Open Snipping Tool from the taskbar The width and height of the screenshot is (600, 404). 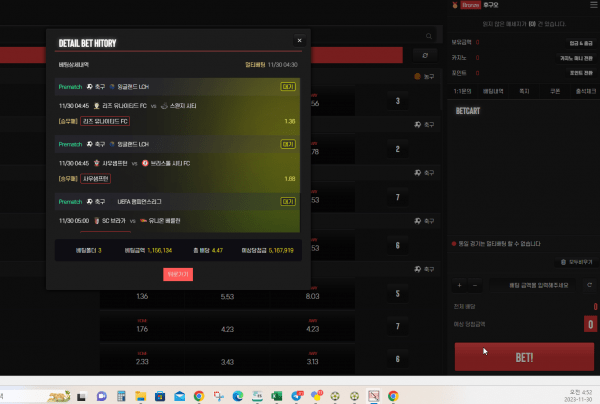click(218, 396)
